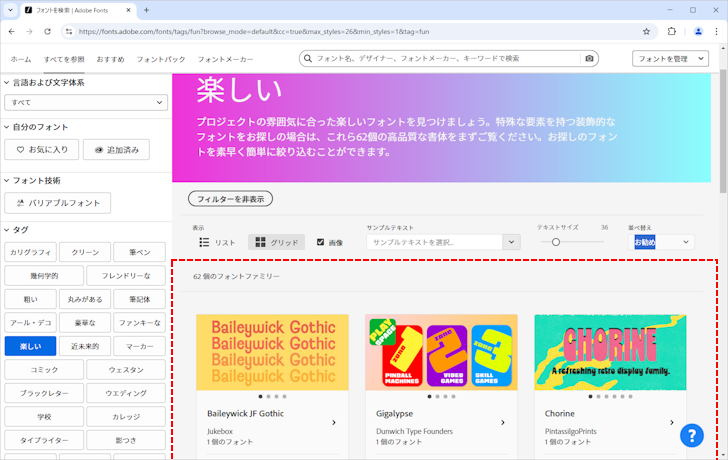Select the タイプライター tag
The image size is (728, 460).
click(44, 440)
